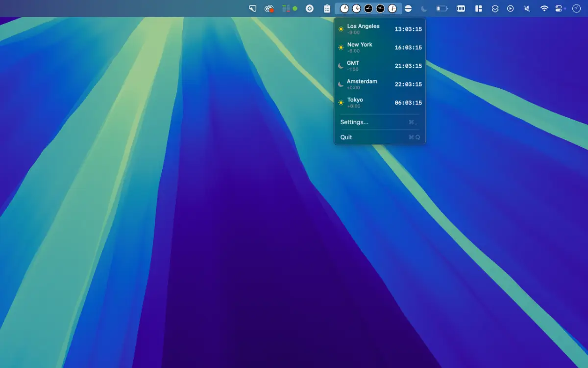Open Control Center toggles icon
Viewport: 588px width, 368px height.
tap(560, 8)
